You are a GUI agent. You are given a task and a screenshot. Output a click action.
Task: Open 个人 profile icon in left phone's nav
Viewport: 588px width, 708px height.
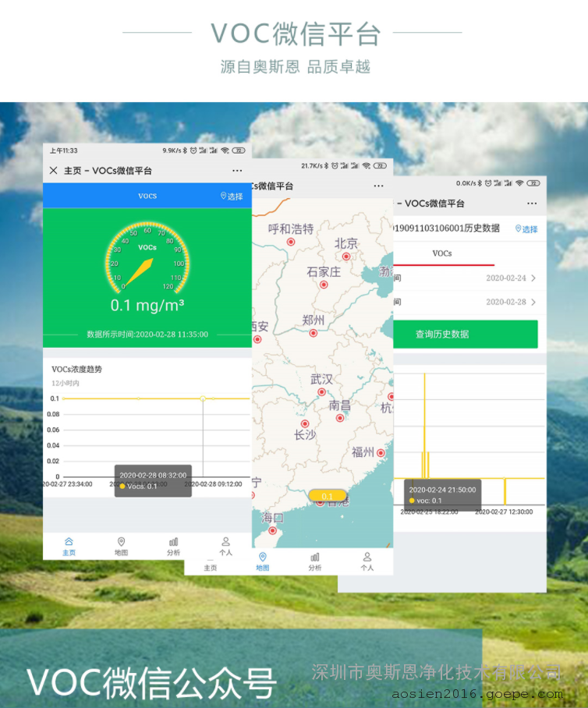[225, 546]
